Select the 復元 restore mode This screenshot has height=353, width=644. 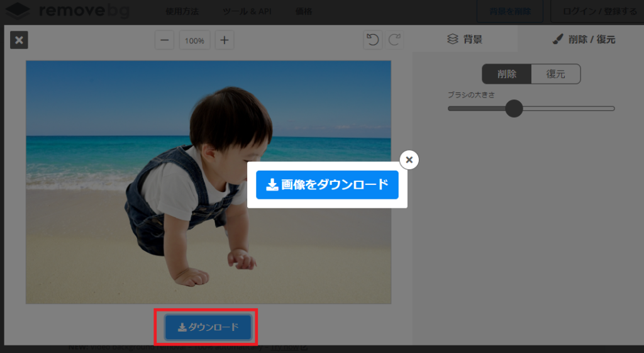[555, 74]
